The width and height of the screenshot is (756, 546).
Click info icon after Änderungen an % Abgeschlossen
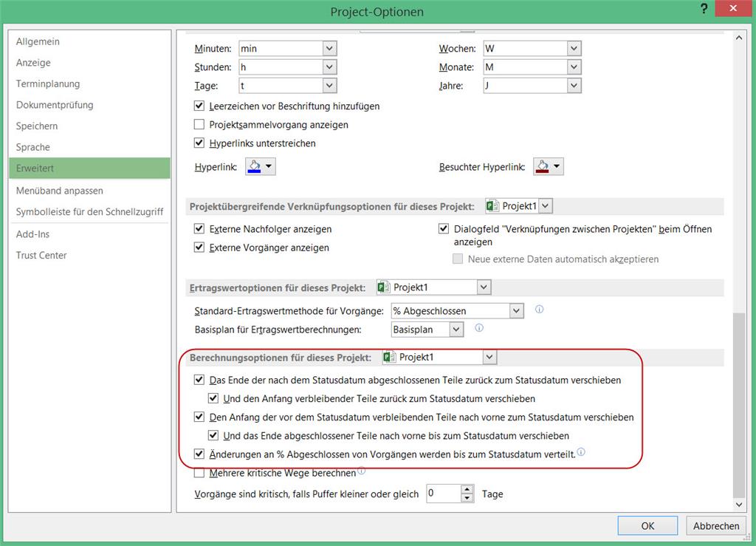click(581, 452)
